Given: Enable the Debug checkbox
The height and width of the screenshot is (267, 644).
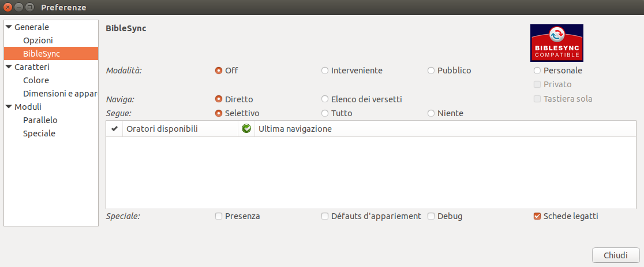Looking at the screenshot, I should [431, 216].
